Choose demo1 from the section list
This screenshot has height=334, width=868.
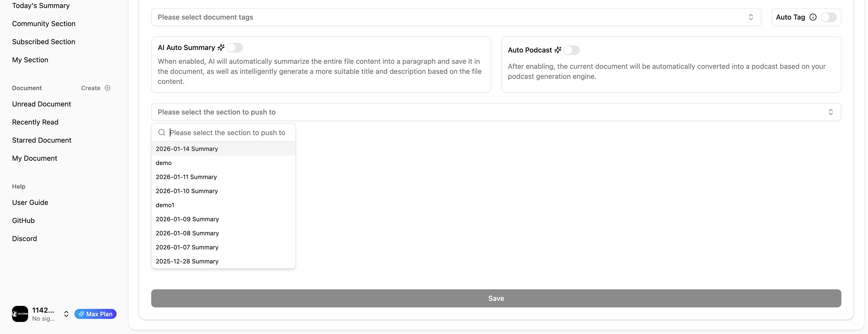click(165, 205)
